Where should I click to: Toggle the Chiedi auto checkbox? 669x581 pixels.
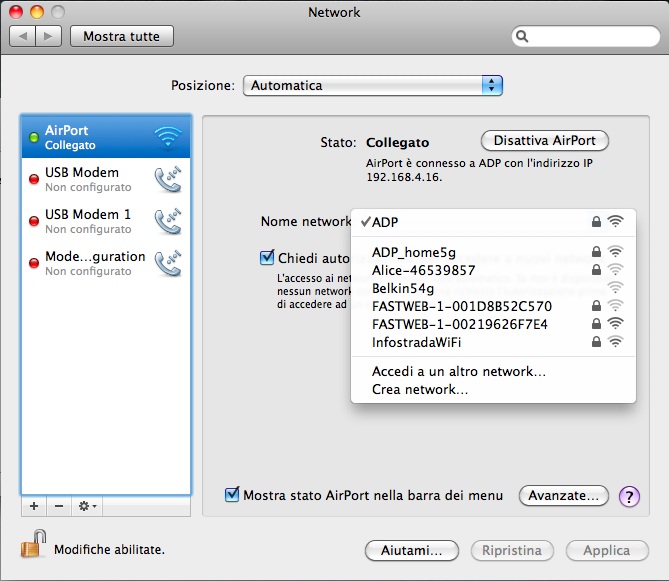point(267,257)
